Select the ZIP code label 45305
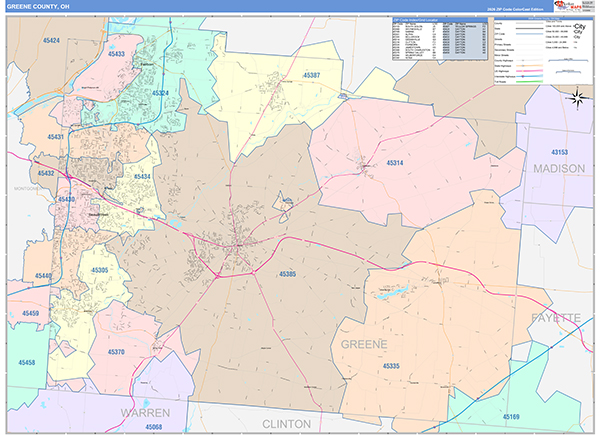Screen dimensions: 600x435 tap(99, 270)
